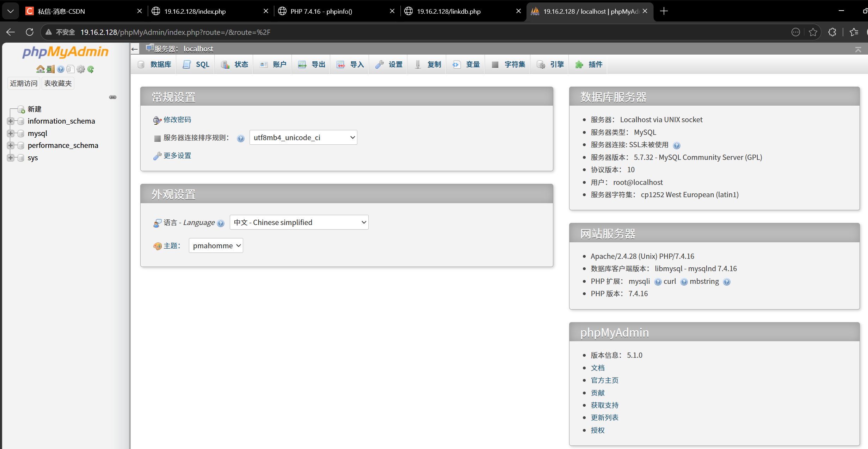Screen dimensions: 868x449
Task: Open the server connection collation dropdown
Action: tap(303, 137)
